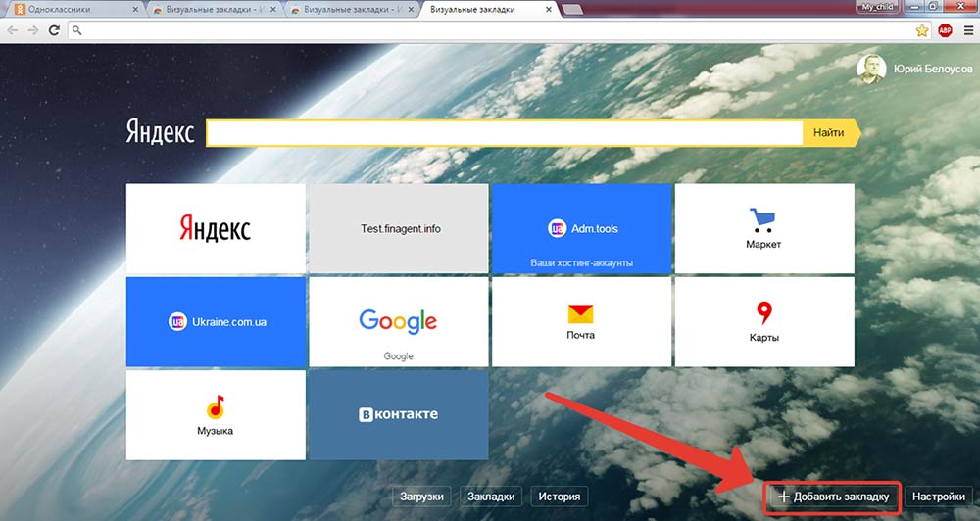Close the Одноклассники tab
This screenshot has width=980, height=521.
pyautogui.click(x=136, y=10)
